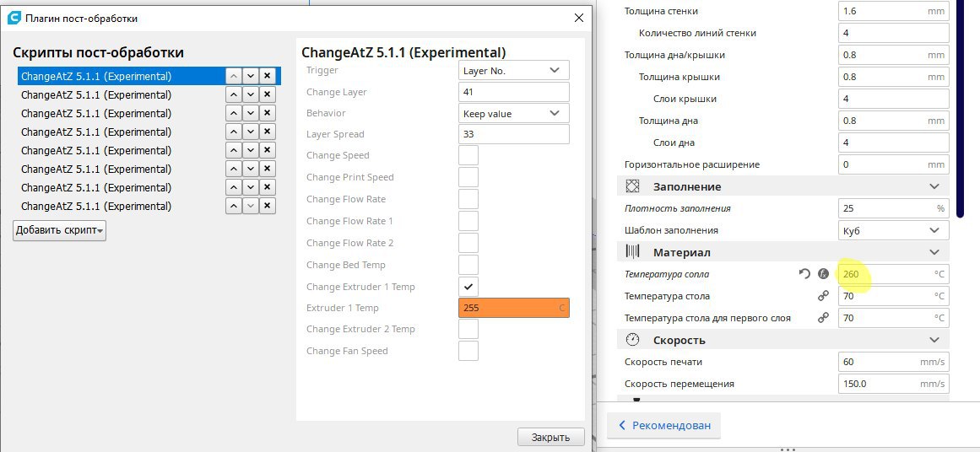
Task: Click the Cura logo in dialog title bar
Action: tap(14, 18)
